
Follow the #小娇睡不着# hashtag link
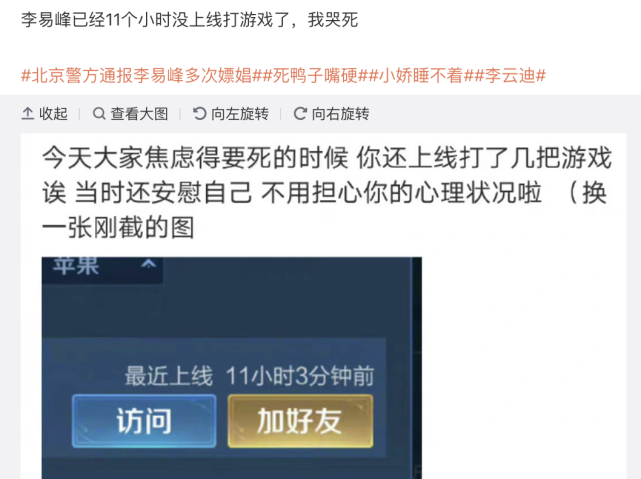[x=421, y=76]
